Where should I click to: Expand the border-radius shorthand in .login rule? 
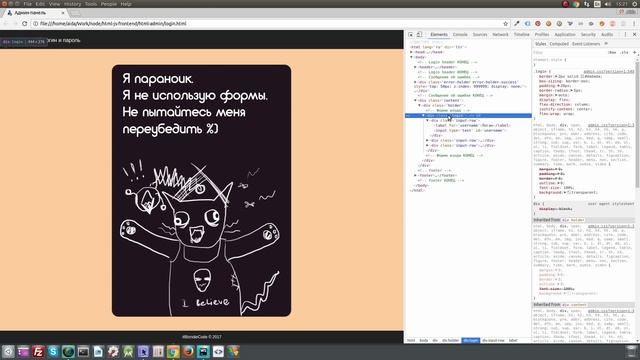(571, 91)
